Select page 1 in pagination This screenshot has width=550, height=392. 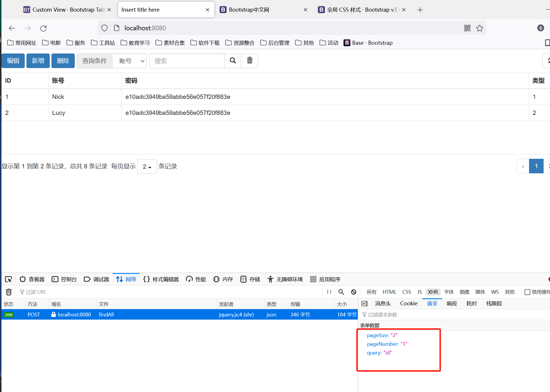coord(536,166)
